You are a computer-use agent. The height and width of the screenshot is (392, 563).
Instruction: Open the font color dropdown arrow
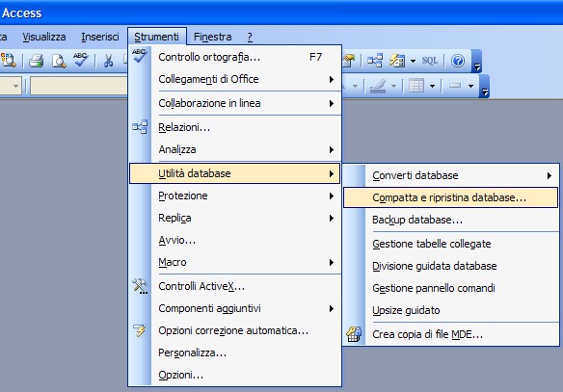[x=355, y=86]
